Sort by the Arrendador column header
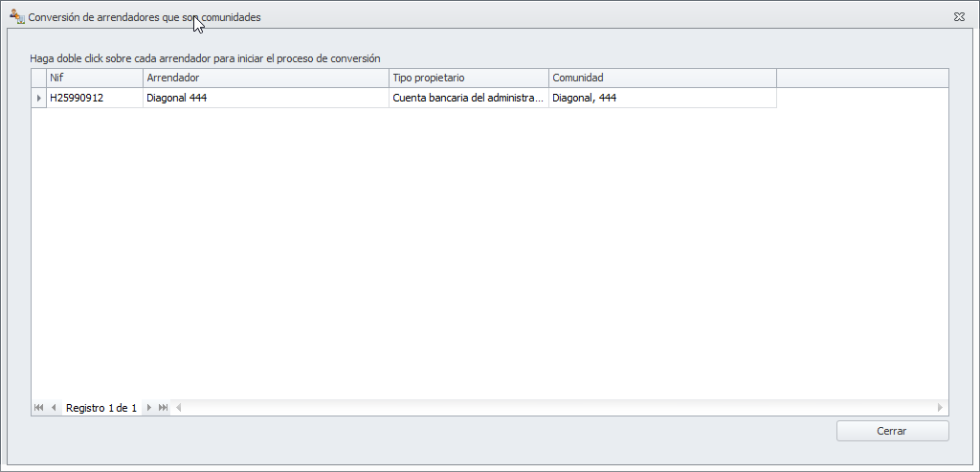Screen dimensions: 980x472 pyautogui.click(x=266, y=78)
